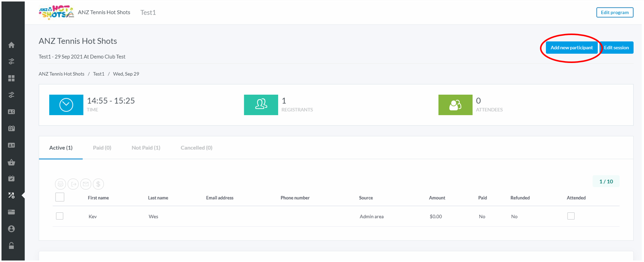Screen dimensions: 644x262
Task: Click the dollar payment icon above the table
Action: (98, 184)
